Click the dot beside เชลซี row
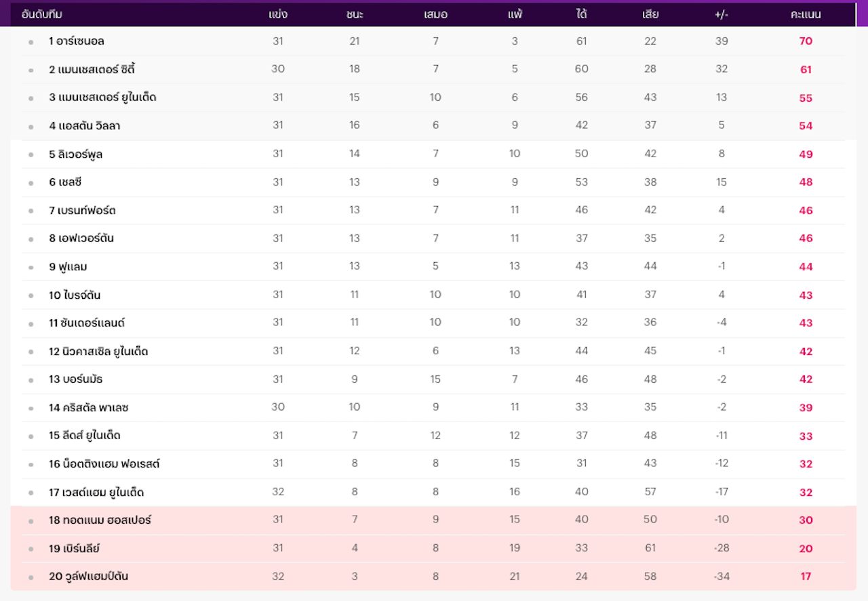The width and height of the screenshot is (868, 601). click(31, 183)
